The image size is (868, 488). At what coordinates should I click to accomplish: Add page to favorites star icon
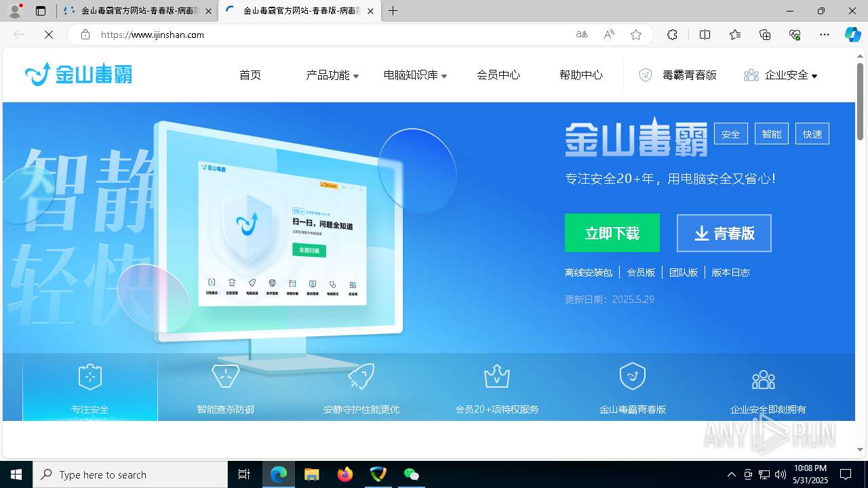tap(636, 35)
